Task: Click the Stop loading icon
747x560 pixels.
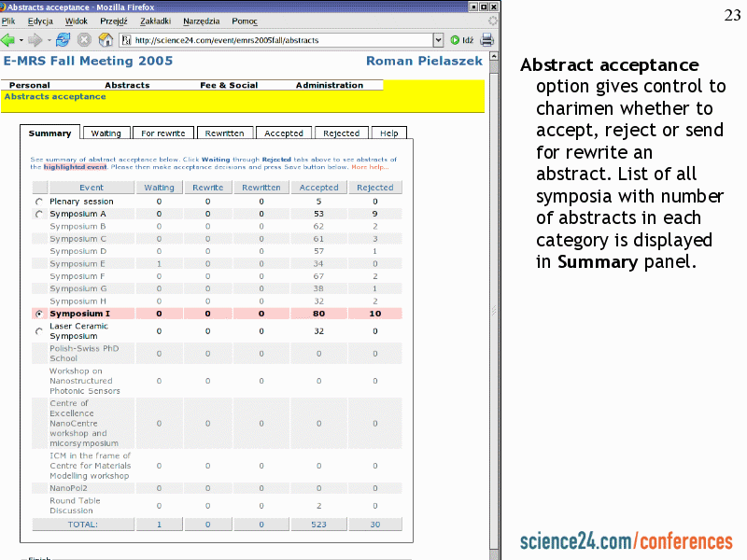Action: point(84,40)
